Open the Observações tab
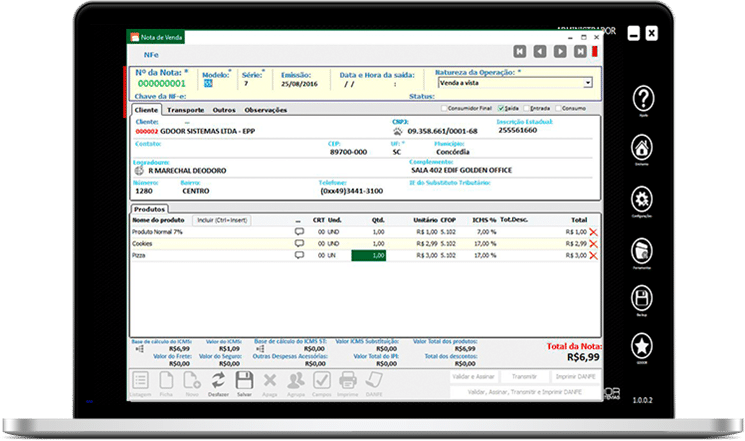 click(x=266, y=109)
